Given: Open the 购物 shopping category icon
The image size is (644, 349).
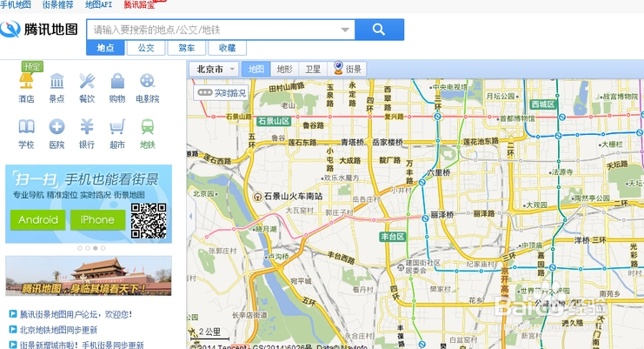Looking at the screenshot, I should pyautogui.click(x=117, y=87).
